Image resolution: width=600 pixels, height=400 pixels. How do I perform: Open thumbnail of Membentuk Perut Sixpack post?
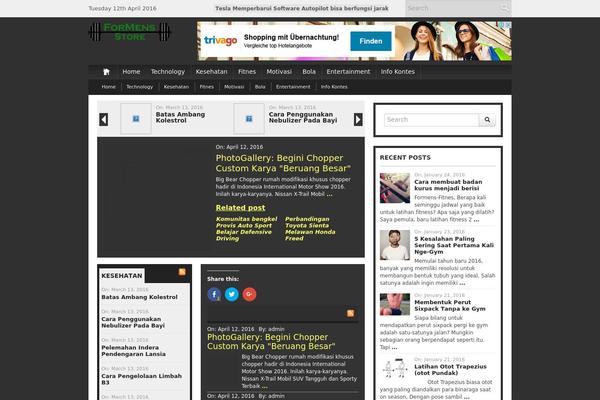pyautogui.click(x=395, y=304)
